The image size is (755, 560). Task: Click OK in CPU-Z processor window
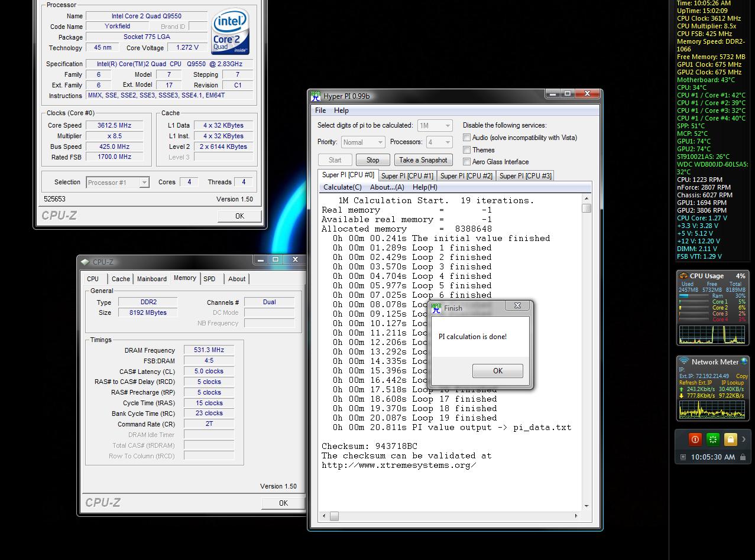[239, 216]
